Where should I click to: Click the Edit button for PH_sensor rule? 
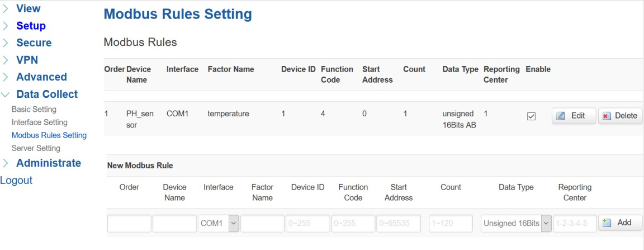pyautogui.click(x=574, y=116)
